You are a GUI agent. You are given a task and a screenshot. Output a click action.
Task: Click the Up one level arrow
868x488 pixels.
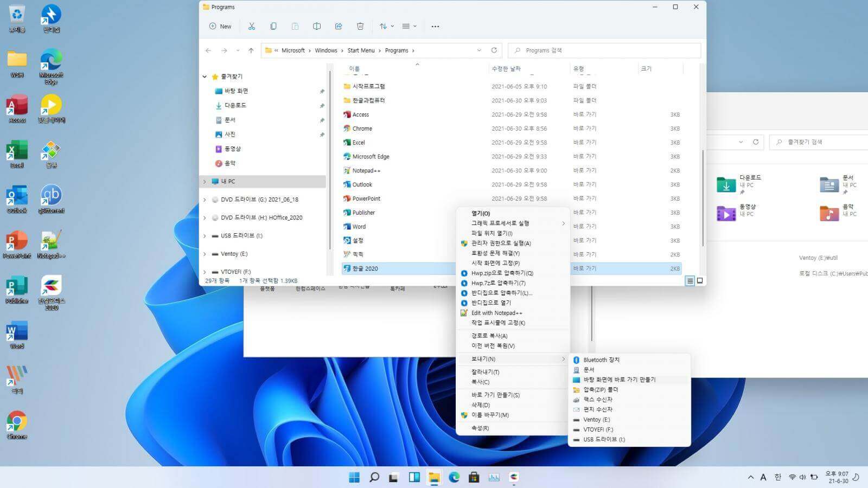[x=251, y=50]
